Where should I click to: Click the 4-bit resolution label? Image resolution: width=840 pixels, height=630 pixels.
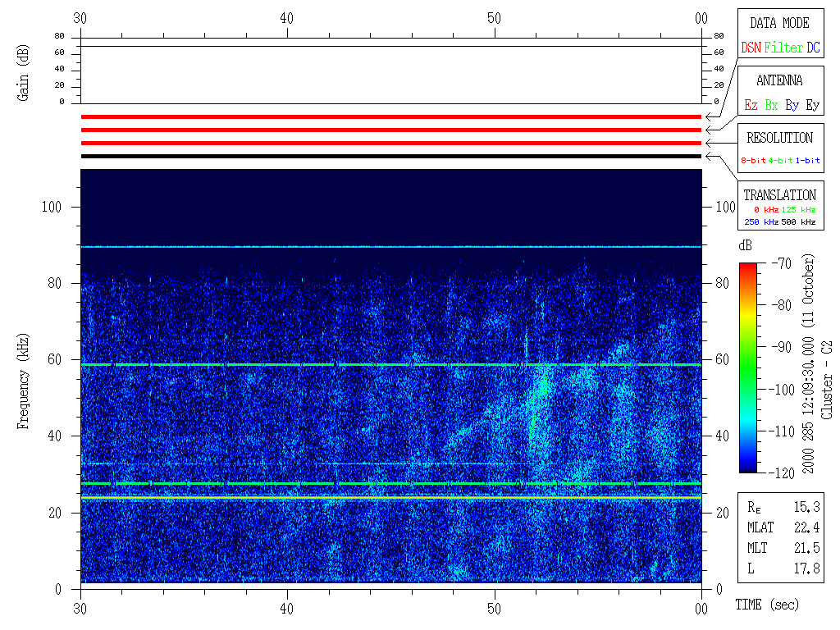pos(781,161)
